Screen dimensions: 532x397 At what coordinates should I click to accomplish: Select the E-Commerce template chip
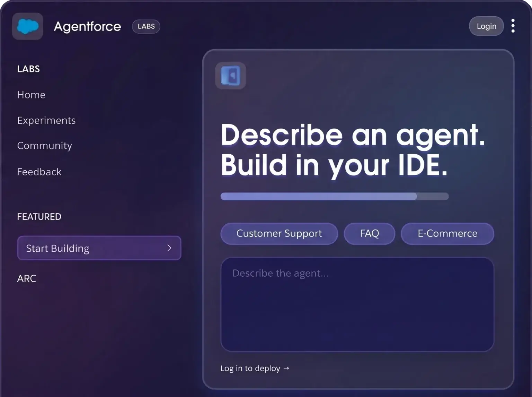click(x=447, y=234)
